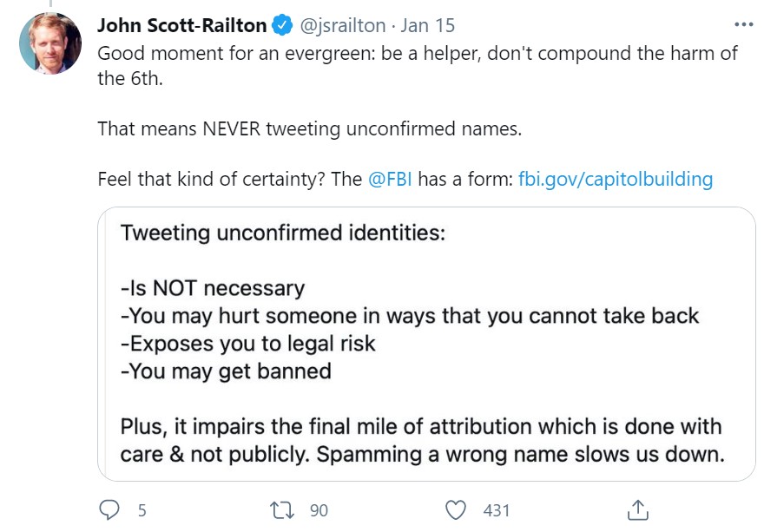Click the reply count of 5
764x532 pixels.
click(x=142, y=510)
